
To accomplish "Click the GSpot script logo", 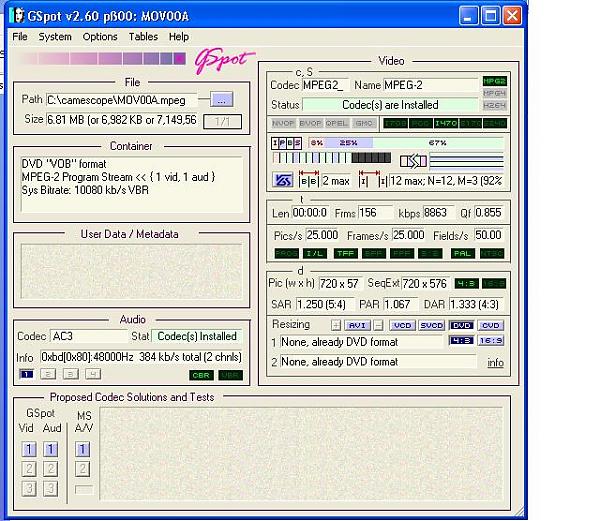I will click(223, 60).
